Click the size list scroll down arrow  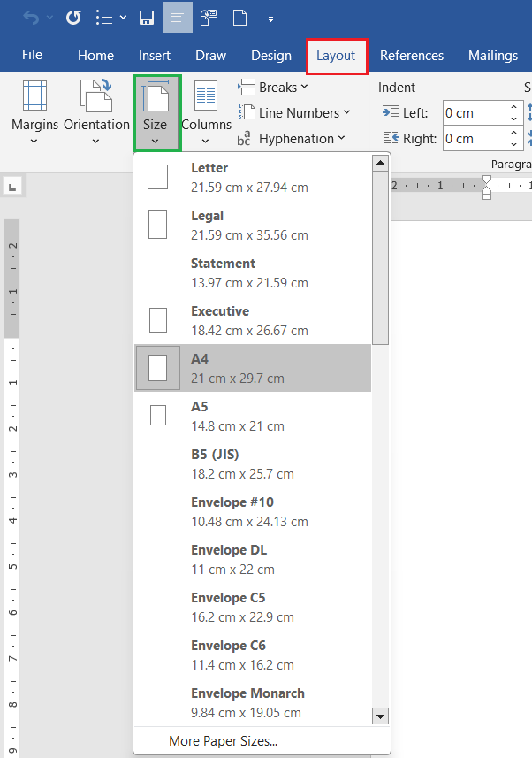point(381,716)
